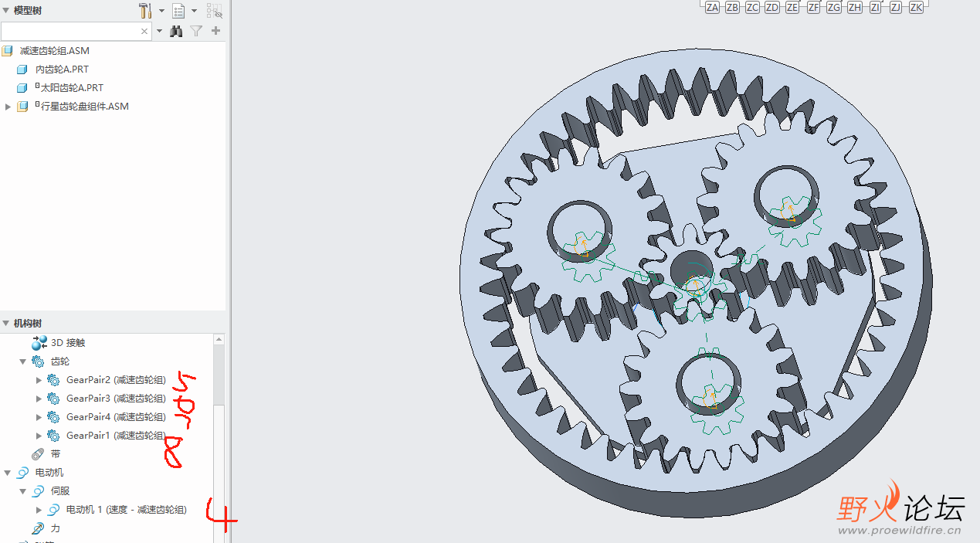Toggle the tree columns visibility eye icon
The image size is (980, 543).
pyautogui.click(x=214, y=11)
